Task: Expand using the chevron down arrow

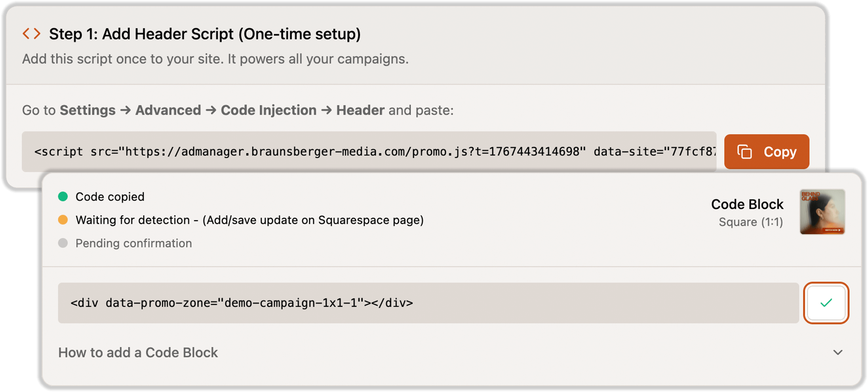Action: (x=838, y=353)
